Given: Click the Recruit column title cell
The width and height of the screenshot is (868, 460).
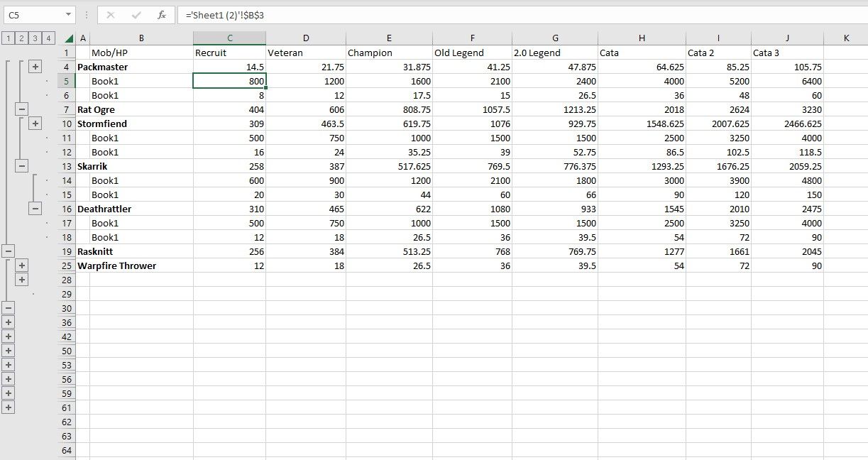Looking at the screenshot, I should tap(229, 53).
